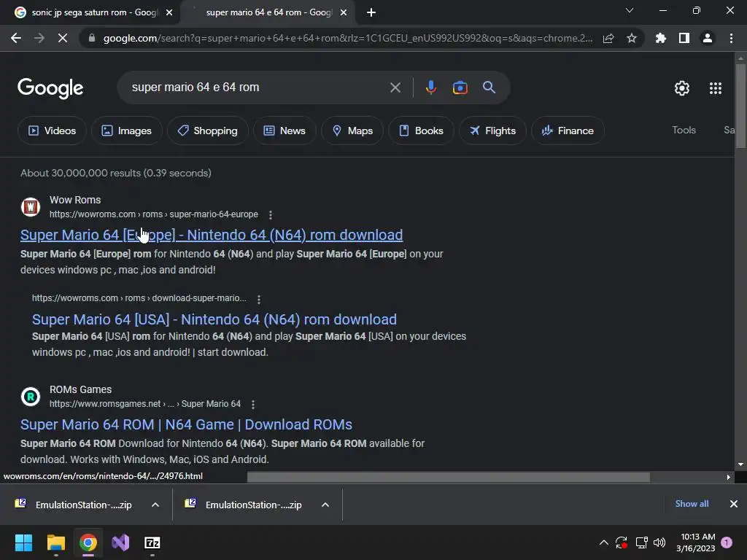
Task: Stop loading the page
Action: tap(63, 38)
